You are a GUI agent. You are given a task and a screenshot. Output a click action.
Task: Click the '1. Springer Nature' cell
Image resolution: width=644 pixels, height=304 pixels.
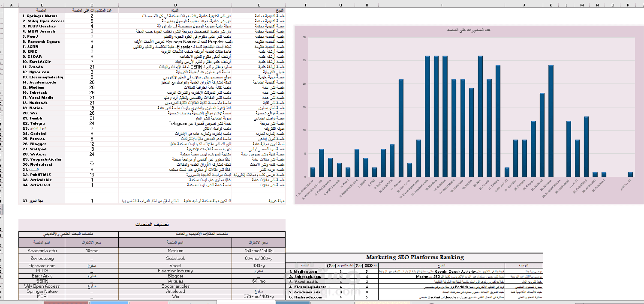42,16
